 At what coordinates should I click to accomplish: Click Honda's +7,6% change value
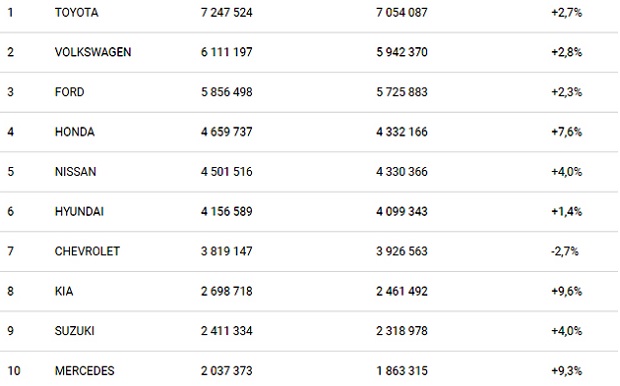tap(567, 132)
